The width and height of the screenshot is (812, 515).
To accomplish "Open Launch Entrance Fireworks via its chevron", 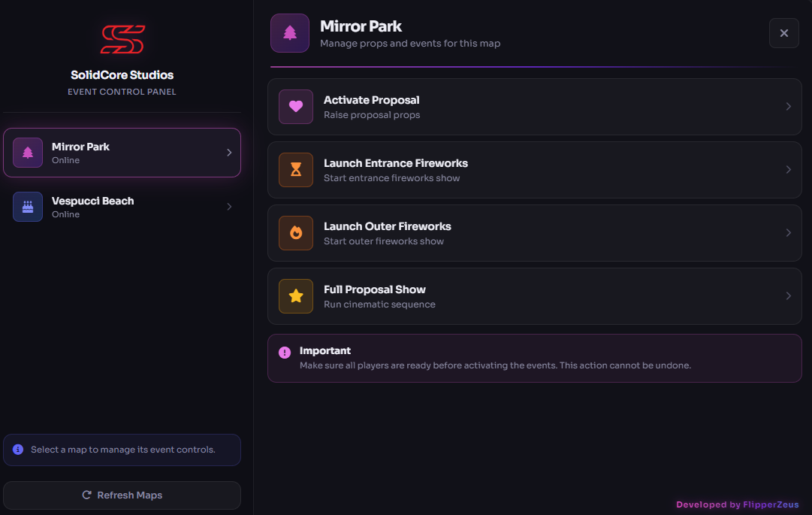I will click(x=788, y=170).
